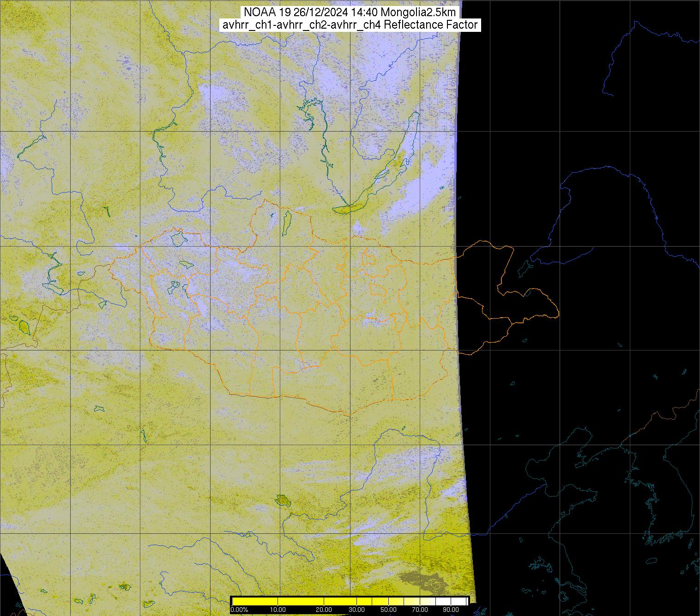
Task: Click the 70.00 tick label on the color scale
Action: [419, 610]
